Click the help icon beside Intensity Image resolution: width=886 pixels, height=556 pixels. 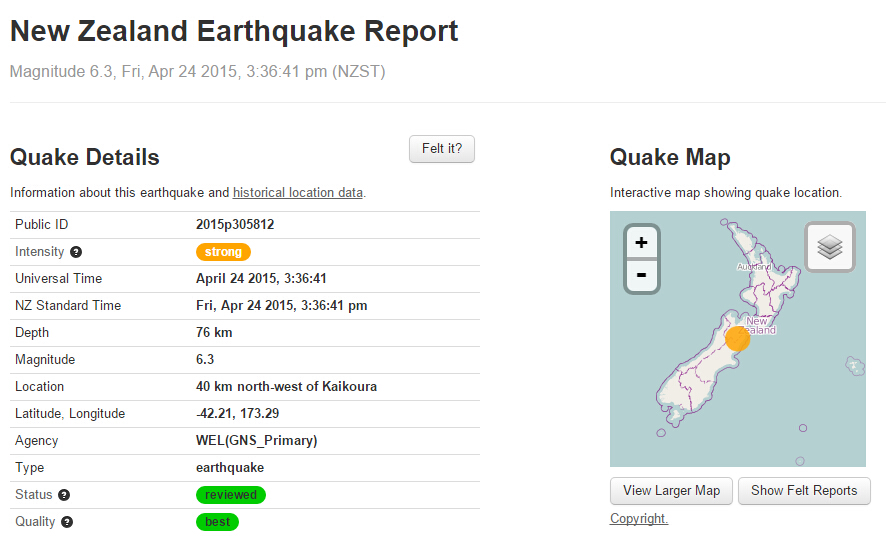click(76, 252)
